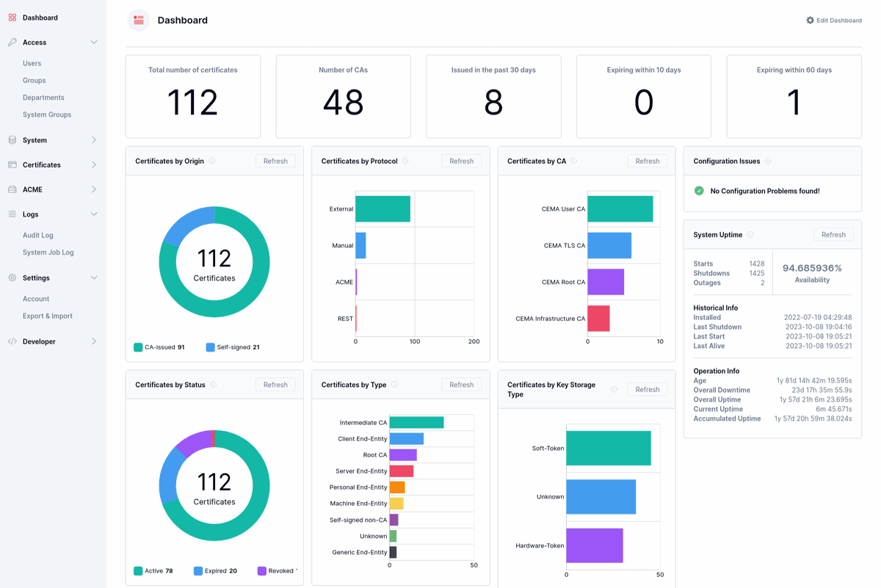Toggle the CA-issued legend entry in the origin chart
Viewport: 881px width, 588px height.
tap(159, 347)
